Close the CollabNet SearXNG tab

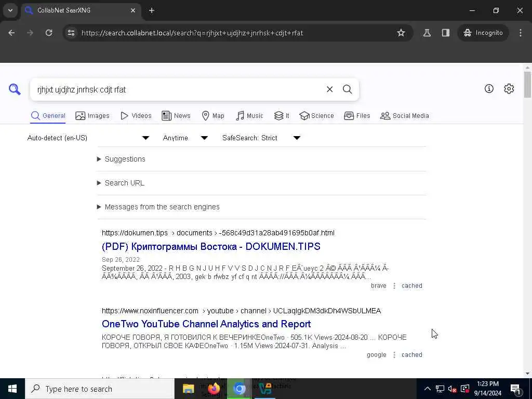133,10
